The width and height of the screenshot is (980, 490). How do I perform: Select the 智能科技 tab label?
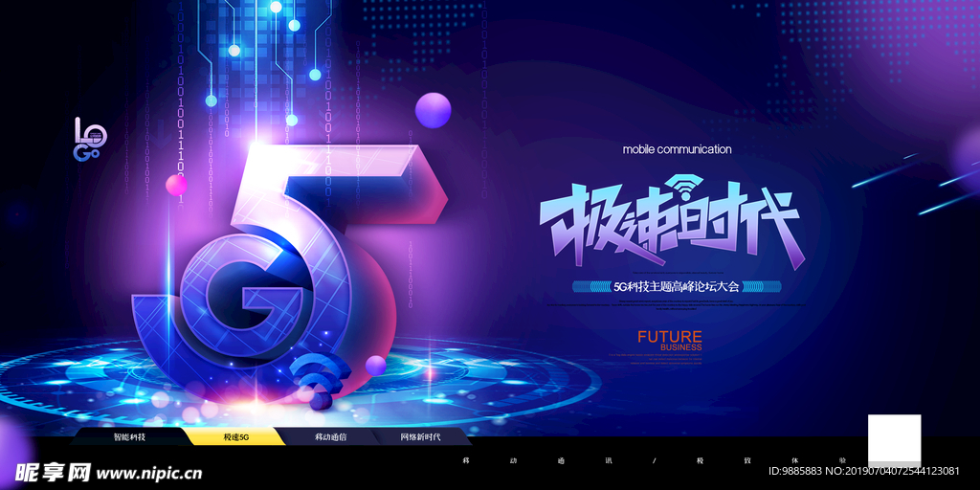pyautogui.click(x=129, y=436)
